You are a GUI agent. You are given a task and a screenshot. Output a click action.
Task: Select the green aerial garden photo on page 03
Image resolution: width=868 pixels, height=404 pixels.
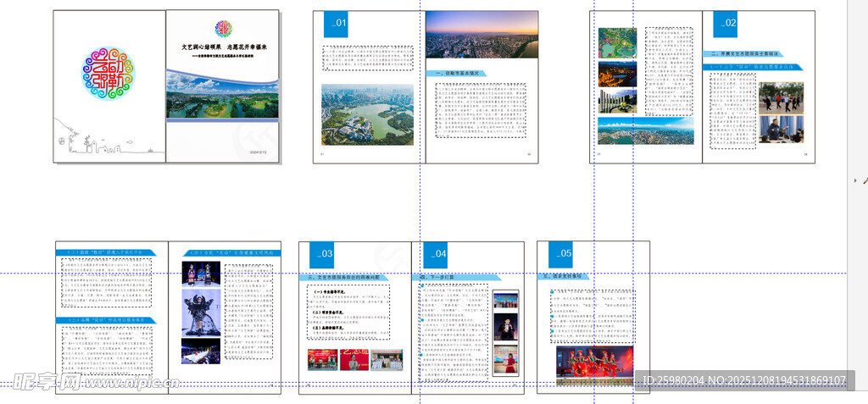pos(617,43)
